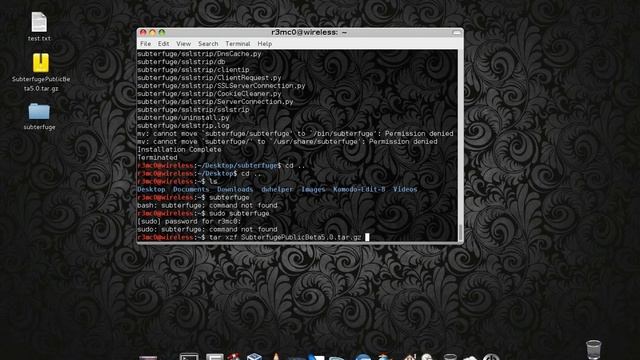
Task: Open the Search menu in terminal
Action: pos(208,44)
